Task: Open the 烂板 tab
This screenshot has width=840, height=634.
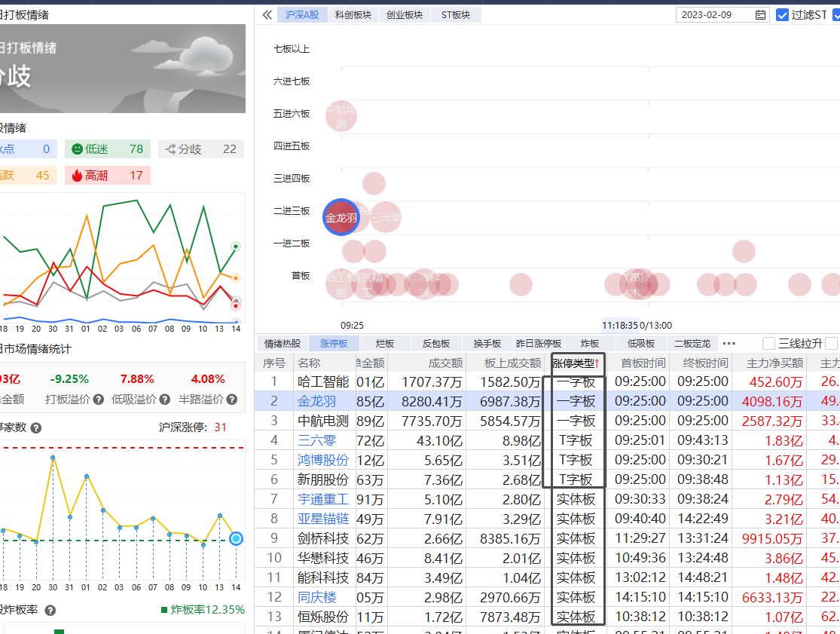Action: tap(385, 344)
